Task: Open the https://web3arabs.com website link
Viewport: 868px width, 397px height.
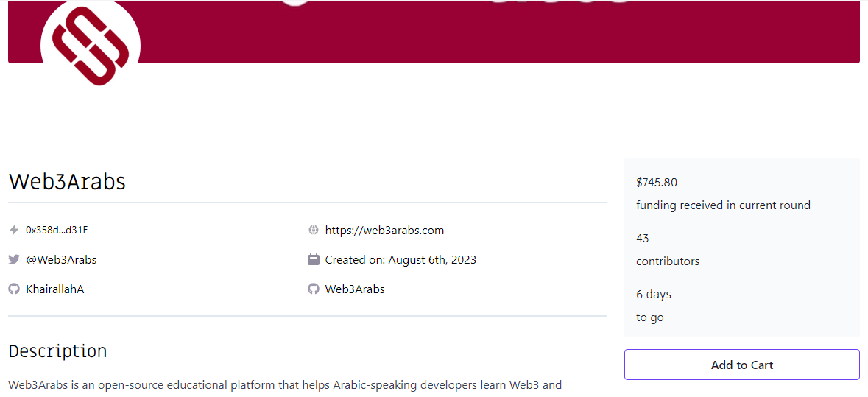Action: tap(384, 231)
